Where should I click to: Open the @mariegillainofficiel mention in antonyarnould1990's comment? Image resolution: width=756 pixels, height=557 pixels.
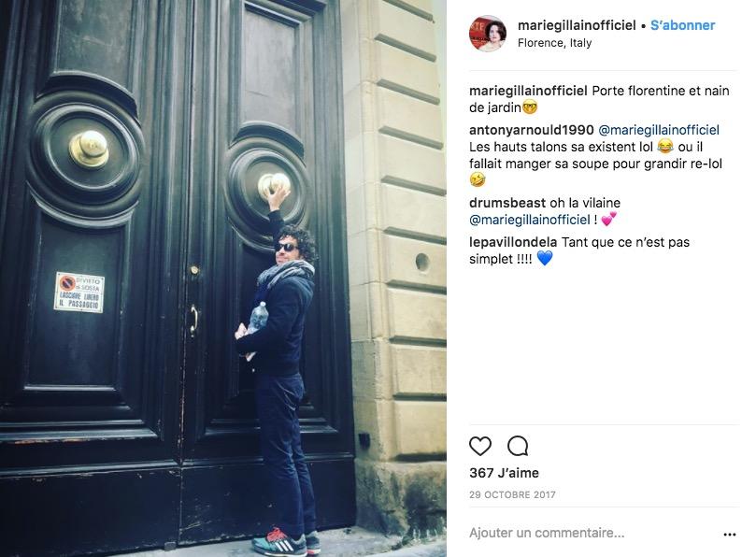click(x=659, y=130)
